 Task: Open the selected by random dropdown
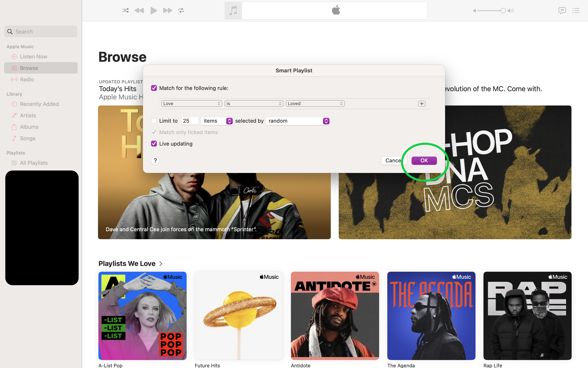(298, 121)
